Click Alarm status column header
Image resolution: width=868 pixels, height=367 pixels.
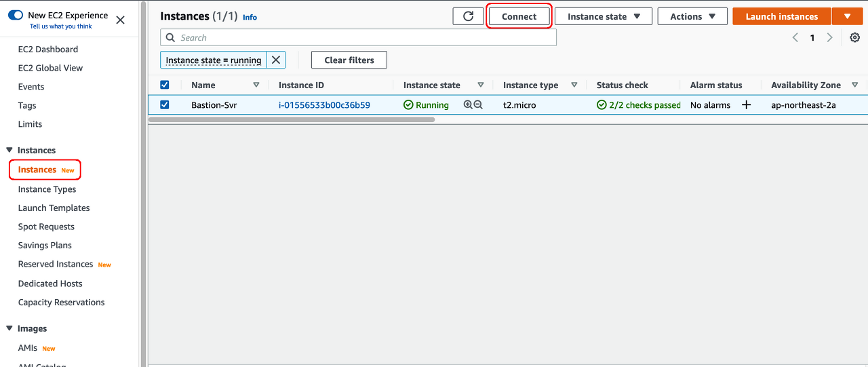pos(716,85)
